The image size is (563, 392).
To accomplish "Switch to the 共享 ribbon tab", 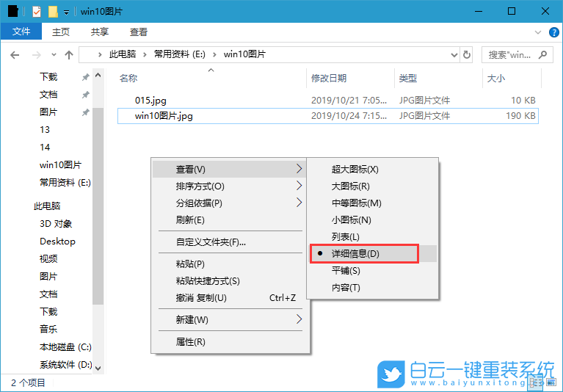I will point(99,32).
